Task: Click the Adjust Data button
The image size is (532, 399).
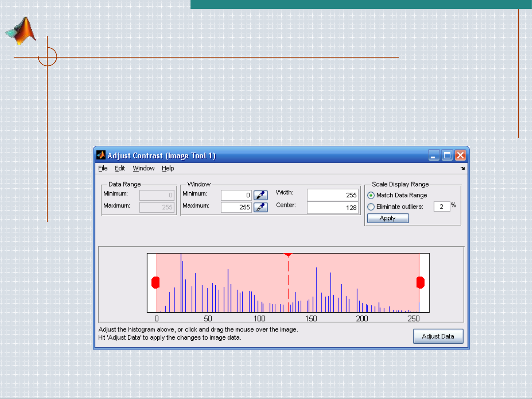Action: pos(438,336)
